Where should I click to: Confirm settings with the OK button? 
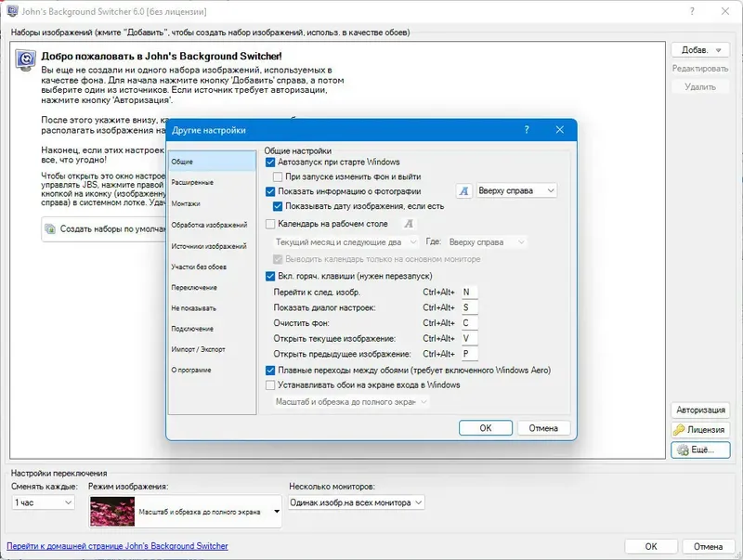(x=484, y=427)
